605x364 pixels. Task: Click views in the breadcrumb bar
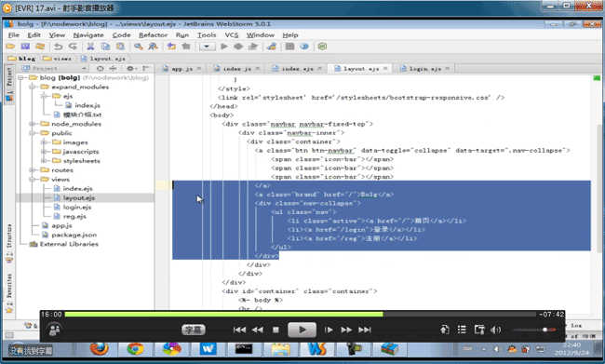[x=62, y=59]
